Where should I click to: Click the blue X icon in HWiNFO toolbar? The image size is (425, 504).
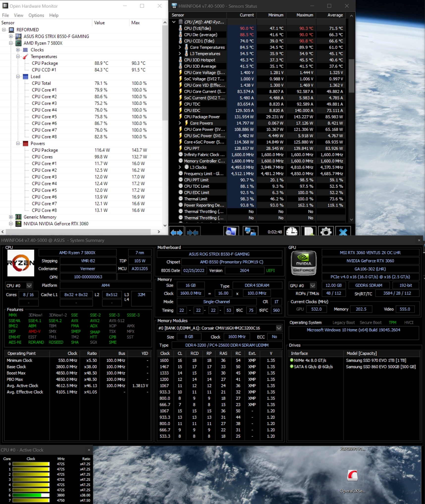point(343,231)
